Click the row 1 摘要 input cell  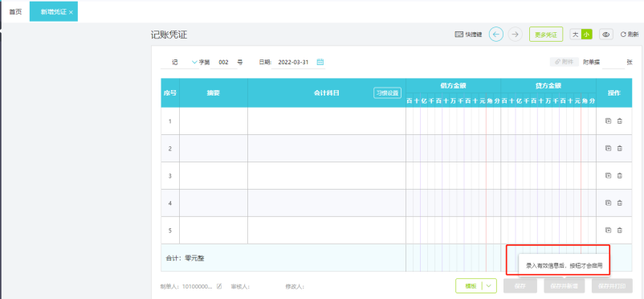coord(214,121)
